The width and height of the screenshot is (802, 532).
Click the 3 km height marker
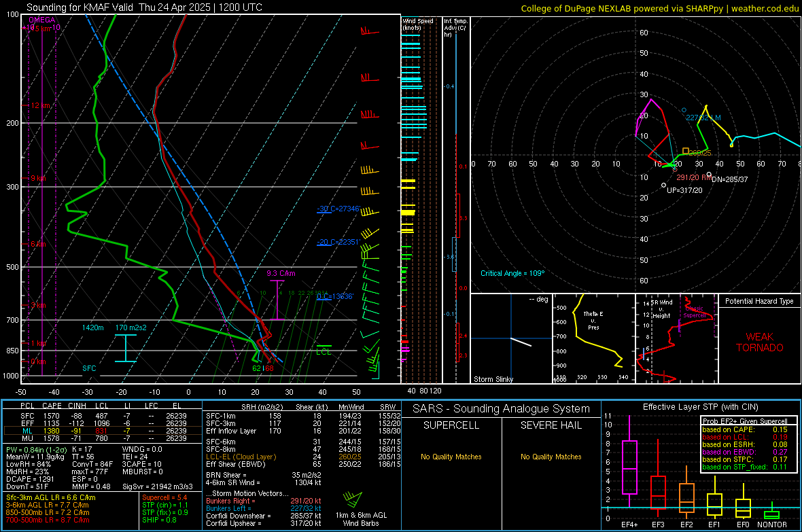[x=38, y=305]
